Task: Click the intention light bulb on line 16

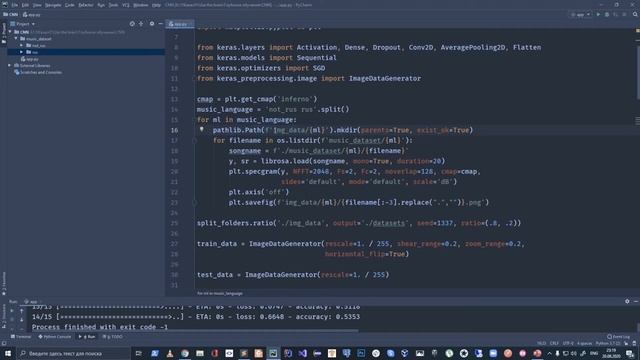Action: [202, 129]
